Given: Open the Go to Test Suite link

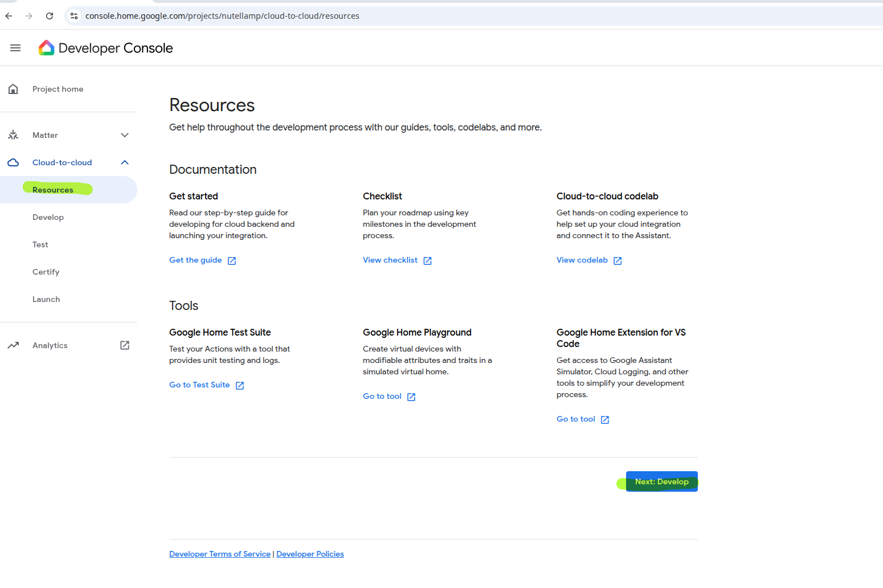Looking at the screenshot, I should (200, 385).
